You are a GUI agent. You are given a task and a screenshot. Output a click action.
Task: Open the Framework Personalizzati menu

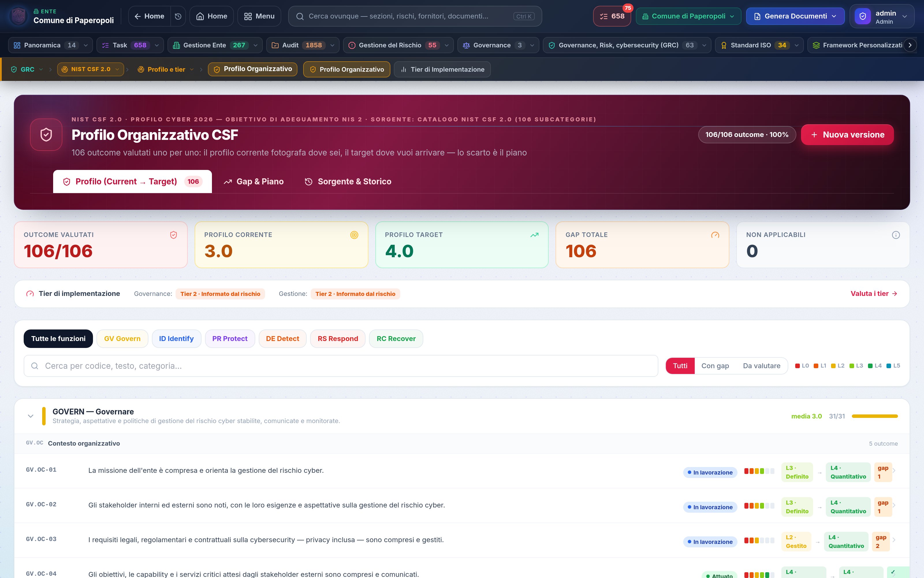(x=857, y=45)
